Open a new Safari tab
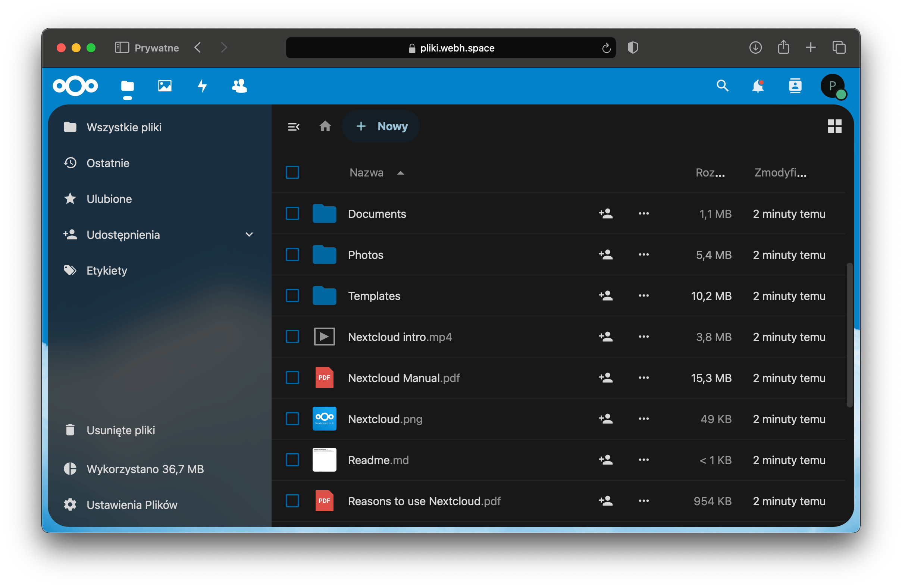The height and width of the screenshot is (588, 902). 810,48
